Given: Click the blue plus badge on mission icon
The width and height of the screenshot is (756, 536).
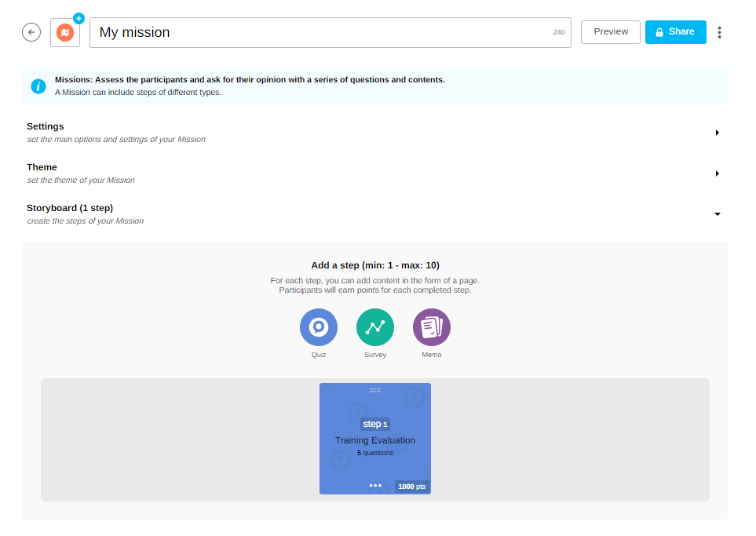Looking at the screenshot, I should [x=79, y=18].
